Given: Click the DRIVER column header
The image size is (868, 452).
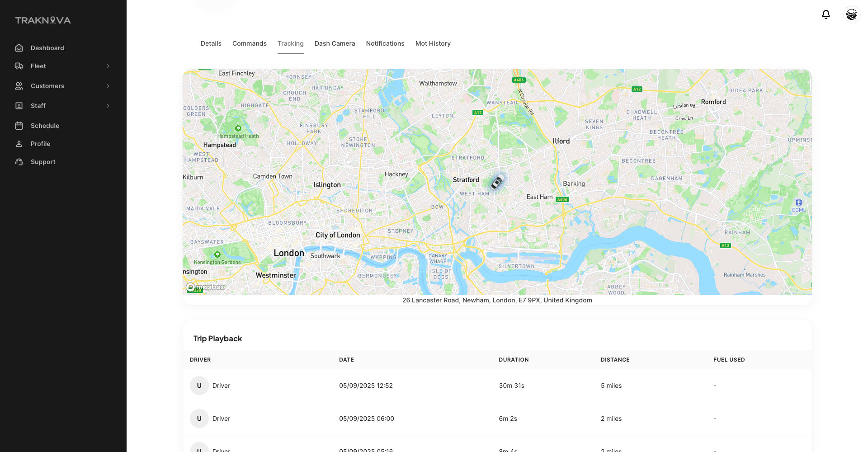Looking at the screenshot, I should pyautogui.click(x=200, y=360).
